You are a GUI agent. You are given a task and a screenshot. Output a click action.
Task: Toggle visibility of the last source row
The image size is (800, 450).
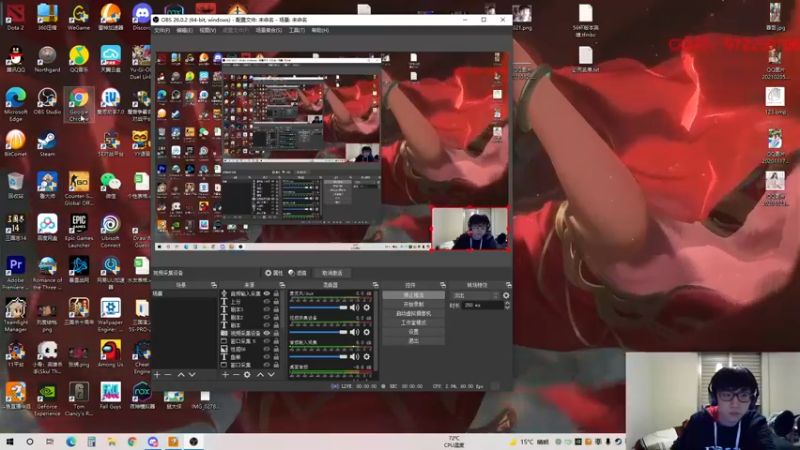pyautogui.click(x=266, y=365)
